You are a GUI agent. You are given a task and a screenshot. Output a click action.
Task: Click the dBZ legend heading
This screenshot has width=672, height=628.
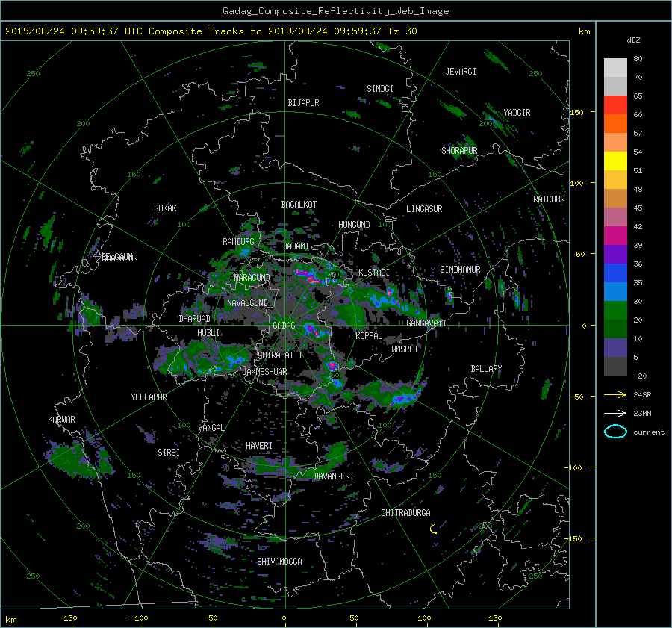[633, 40]
